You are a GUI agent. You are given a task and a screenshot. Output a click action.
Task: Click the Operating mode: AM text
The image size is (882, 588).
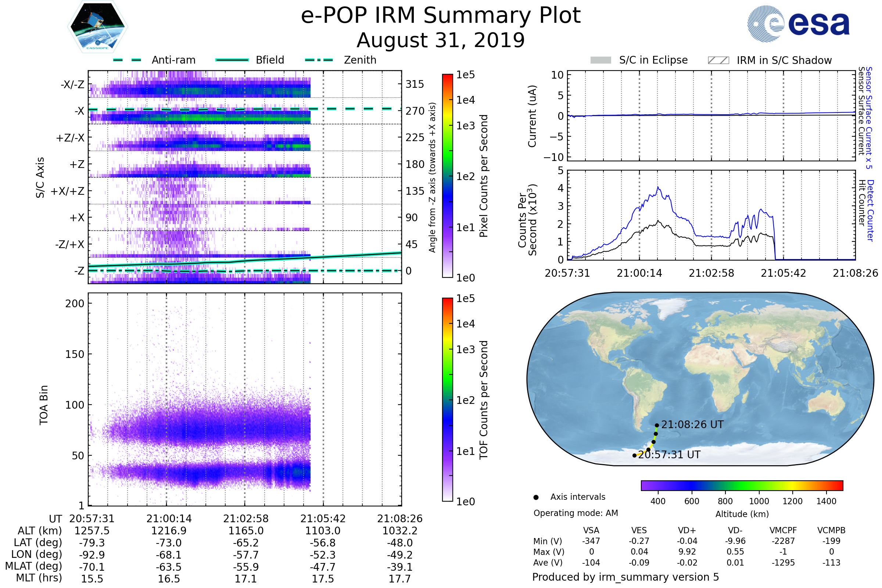click(576, 513)
